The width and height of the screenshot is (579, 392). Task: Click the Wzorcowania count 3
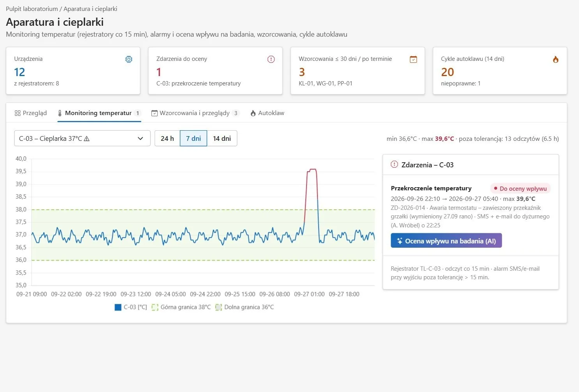point(302,72)
